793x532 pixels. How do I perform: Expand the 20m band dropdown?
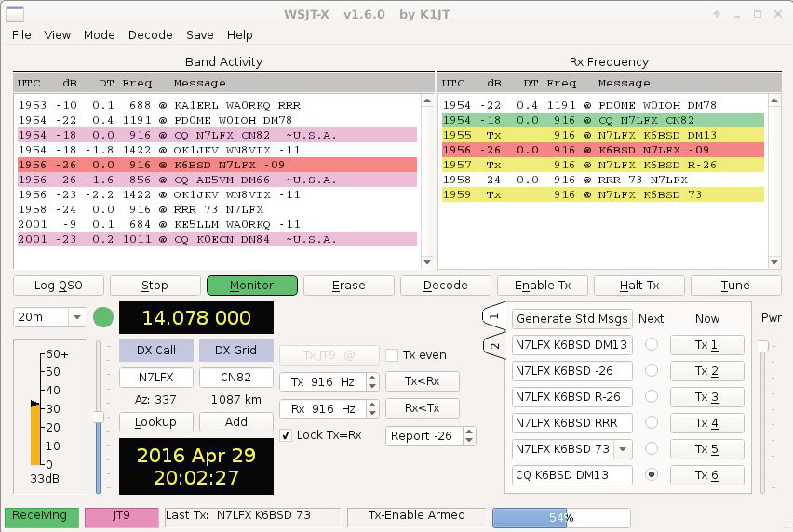click(77, 317)
